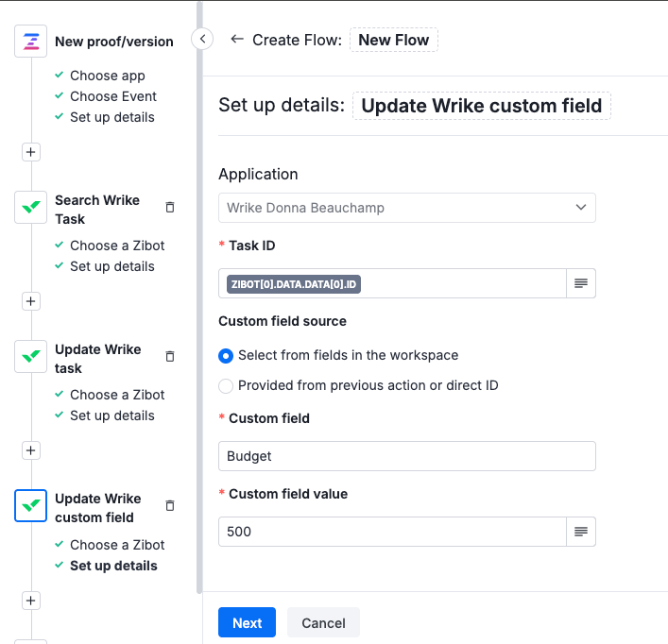Image resolution: width=668 pixels, height=644 pixels.
Task: Open Choose a Zibot under Update Wrike task
Action: (x=117, y=395)
